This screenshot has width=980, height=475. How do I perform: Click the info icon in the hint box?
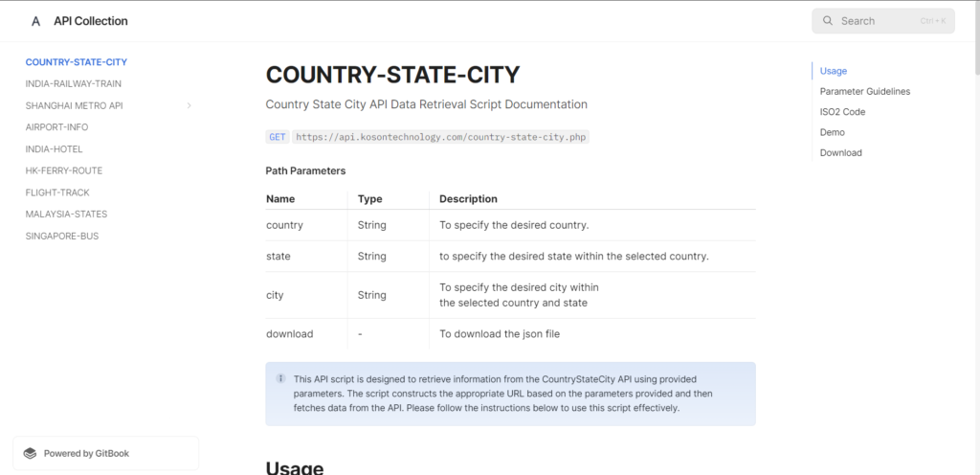pyautogui.click(x=280, y=378)
